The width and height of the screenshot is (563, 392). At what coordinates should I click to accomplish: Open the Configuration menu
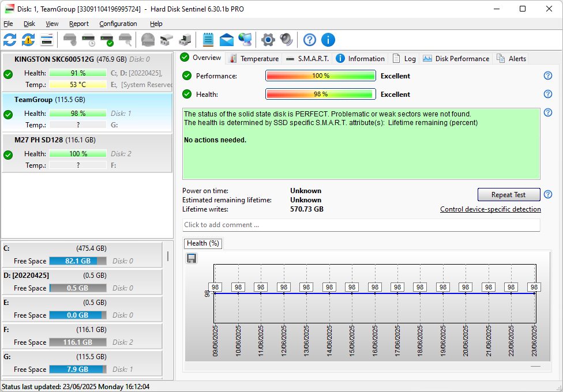pyautogui.click(x=118, y=24)
